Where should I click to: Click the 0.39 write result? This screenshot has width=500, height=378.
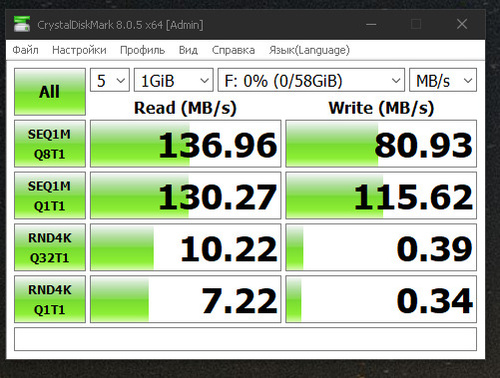click(x=381, y=247)
